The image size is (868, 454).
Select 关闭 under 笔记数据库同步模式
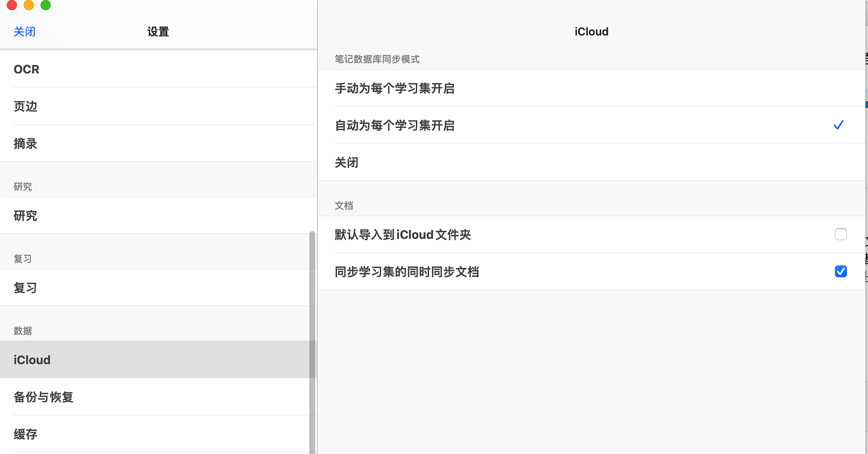point(591,163)
